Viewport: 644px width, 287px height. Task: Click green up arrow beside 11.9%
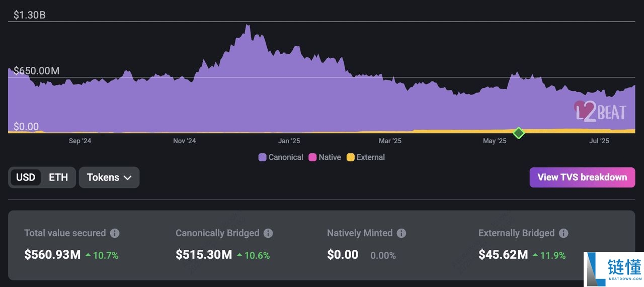[x=535, y=255]
